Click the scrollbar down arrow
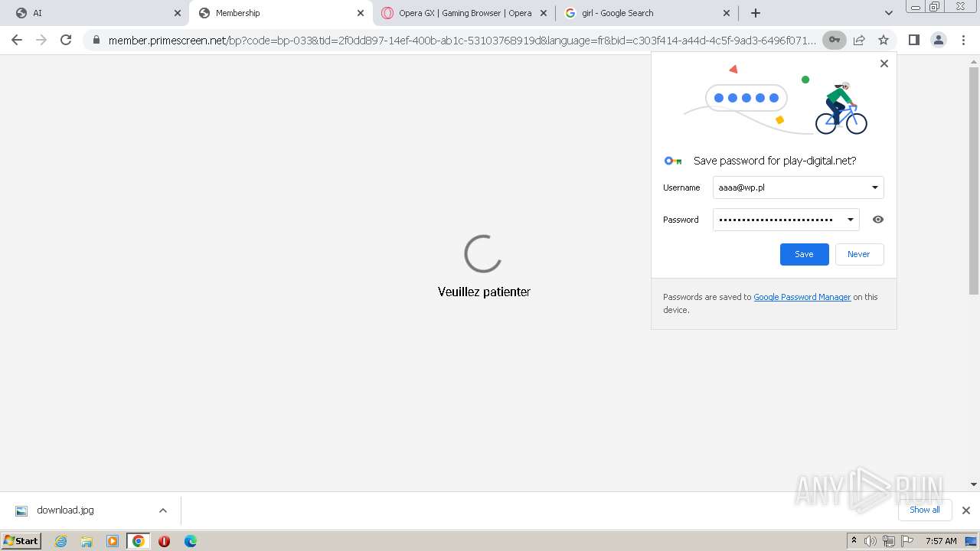 (x=974, y=484)
